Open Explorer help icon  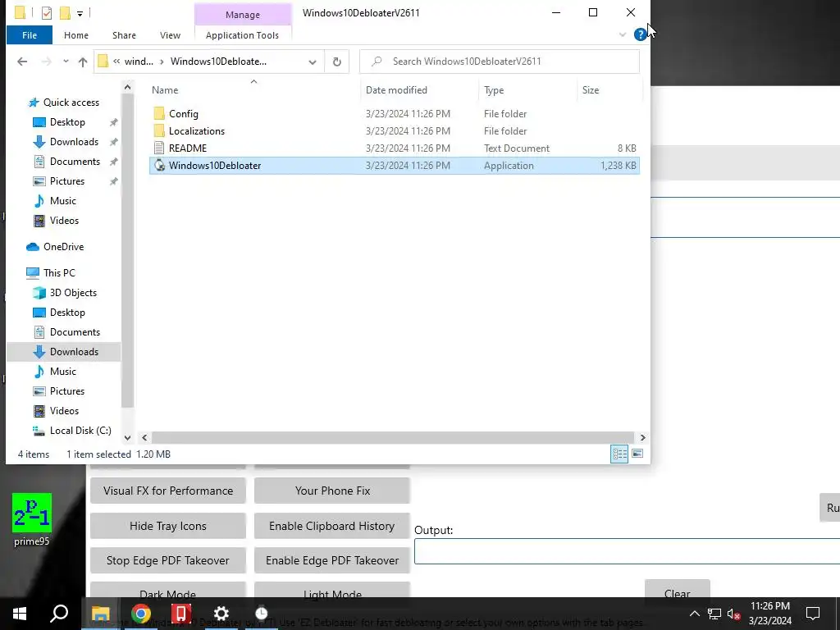point(640,34)
